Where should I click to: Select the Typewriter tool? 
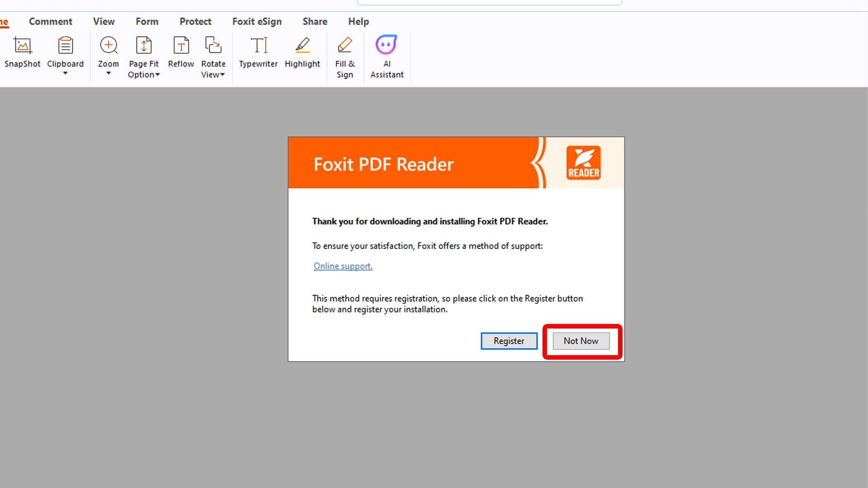click(258, 52)
